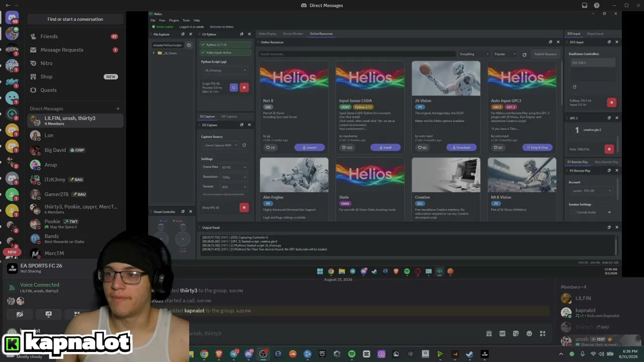Open Helios View menu
Image resolution: width=644 pixels, height=362 pixels.
pos(162,21)
